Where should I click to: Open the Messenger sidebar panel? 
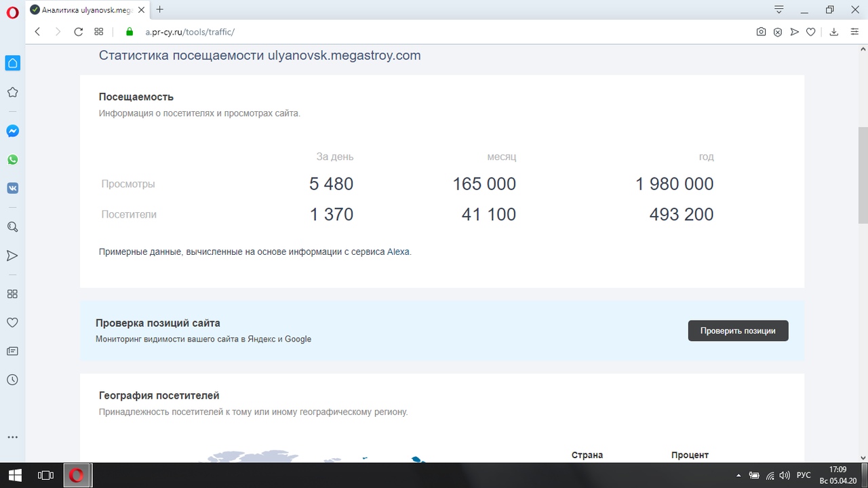point(12,131)
